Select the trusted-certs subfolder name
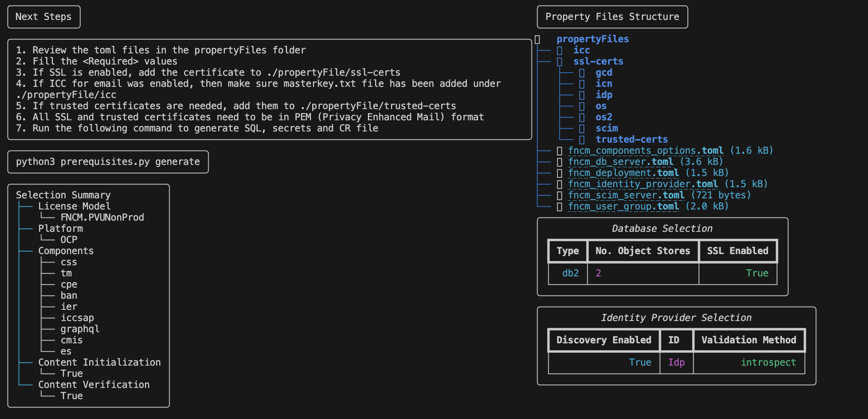 tap(632, 139)
